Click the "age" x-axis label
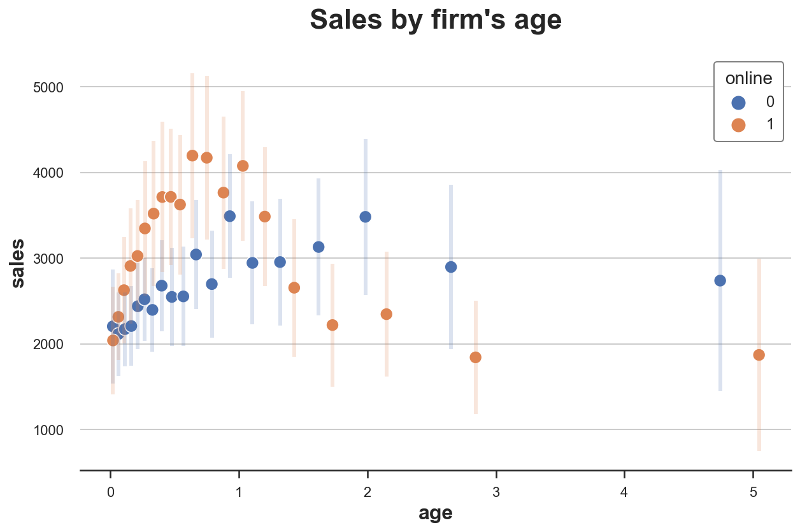Screen dimensions: 800x532 coord(436,513)
